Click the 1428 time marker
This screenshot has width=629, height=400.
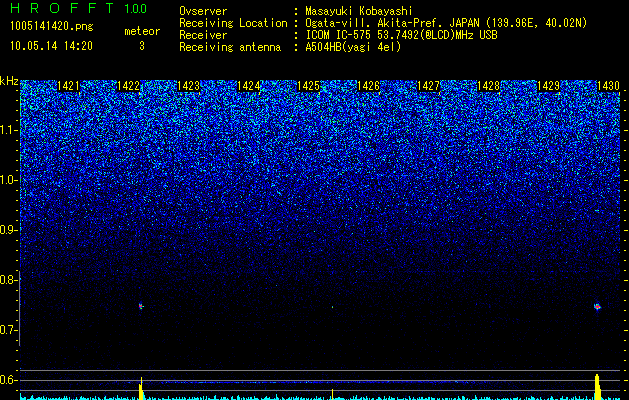click(x=489, y=86)
